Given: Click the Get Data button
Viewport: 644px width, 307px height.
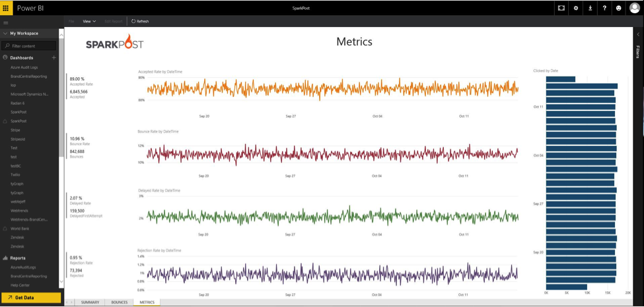Looking at the screenshot, I should pos(31,298).
